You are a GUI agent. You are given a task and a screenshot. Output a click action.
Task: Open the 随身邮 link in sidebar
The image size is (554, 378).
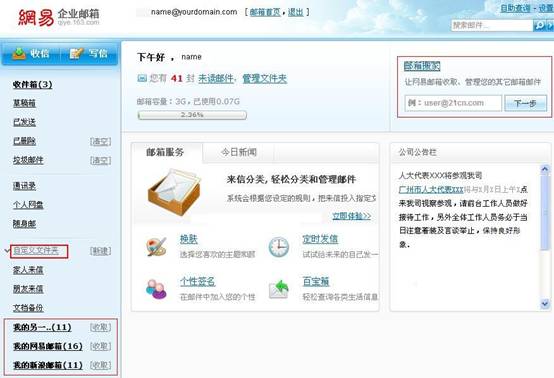click(x=24, y=224)
